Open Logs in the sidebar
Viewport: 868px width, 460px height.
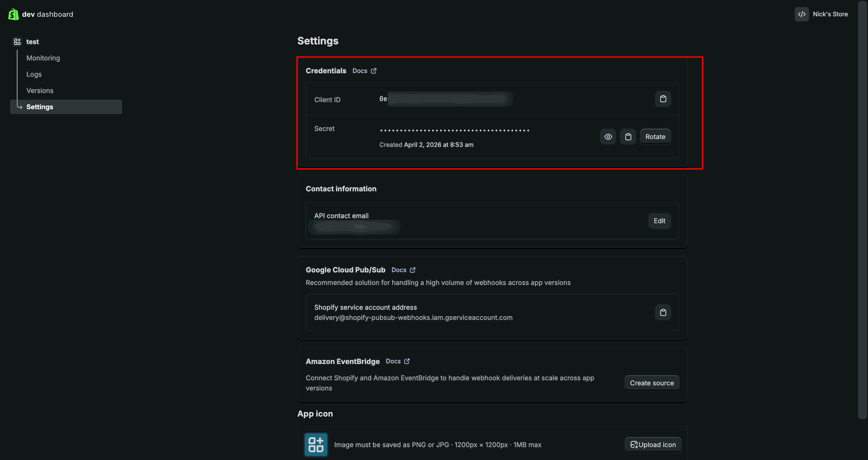tap(34, 74)
